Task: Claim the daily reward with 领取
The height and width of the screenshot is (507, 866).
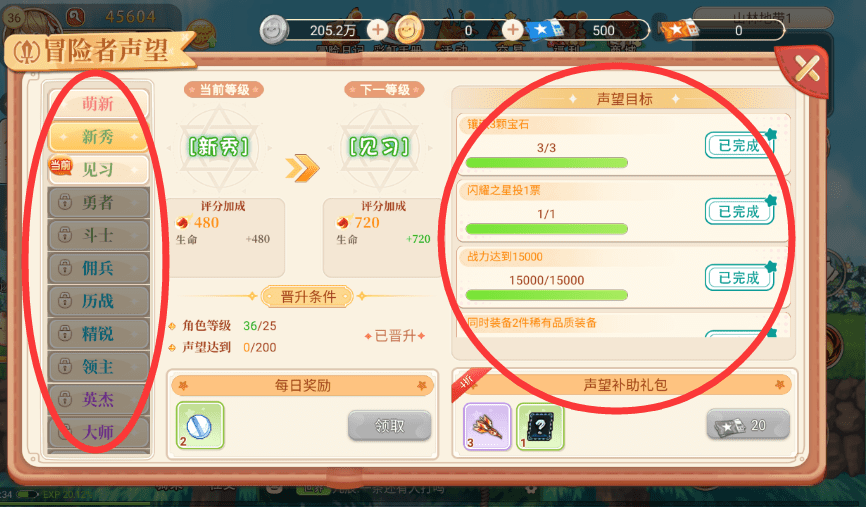Action: 389,426
